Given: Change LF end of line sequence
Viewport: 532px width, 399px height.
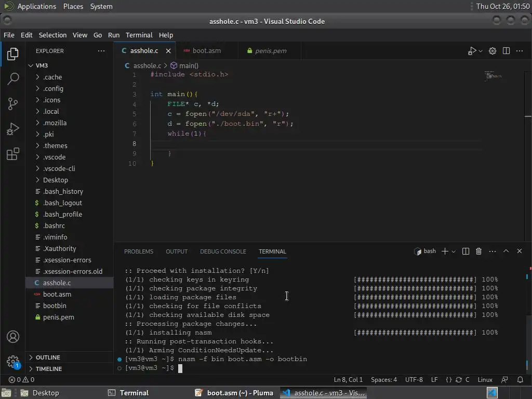Looking at the screenshot, I should point(434,380).
